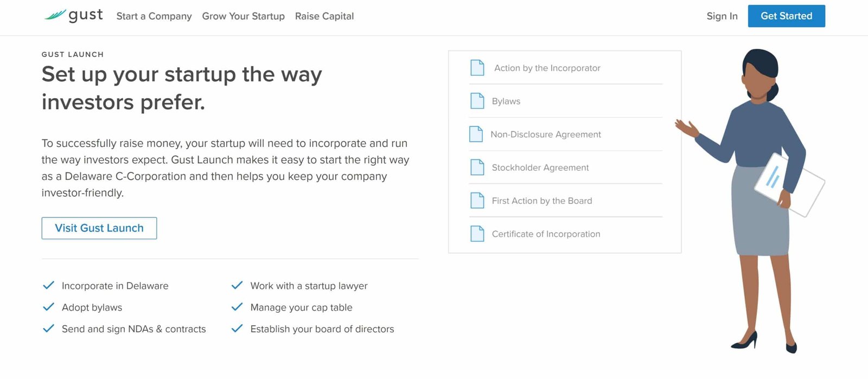Image resolution: width=868 pixels, height=379 pixels.
Task: Click the checkmark by Work with a startup lawyer
Action: tap(237, 285)
